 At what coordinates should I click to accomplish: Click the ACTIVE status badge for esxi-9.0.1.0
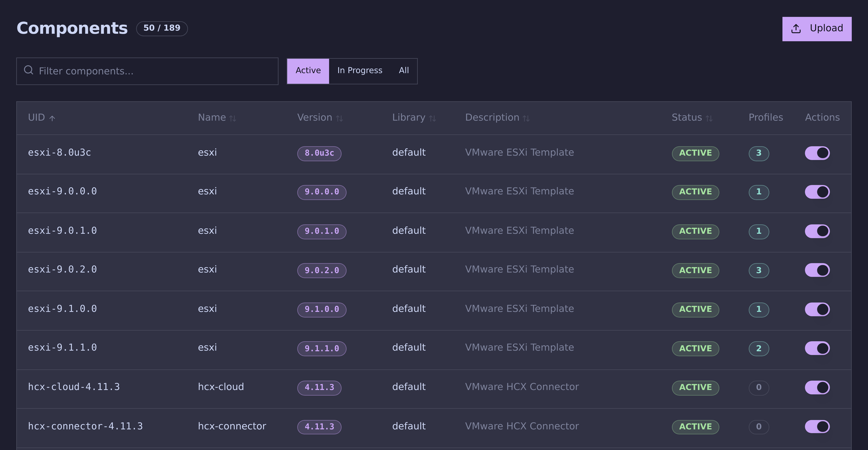695,231
